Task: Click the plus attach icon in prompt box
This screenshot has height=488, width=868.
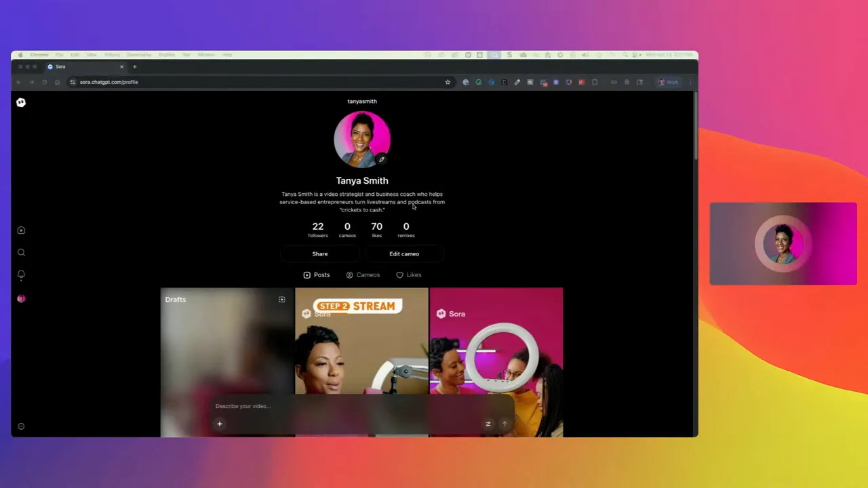Action: point(219,424)
